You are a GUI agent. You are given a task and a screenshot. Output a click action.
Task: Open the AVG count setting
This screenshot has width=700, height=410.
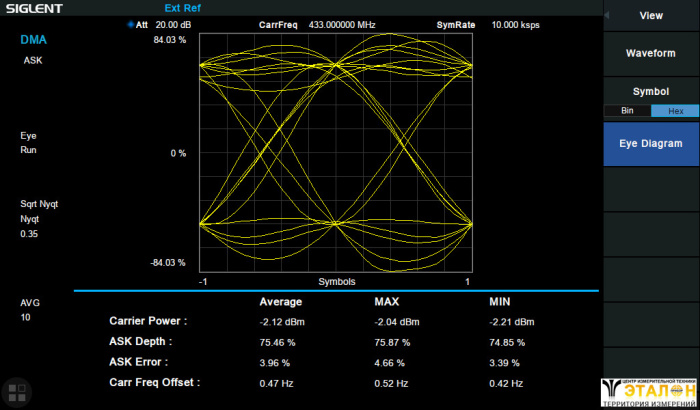pos(30,301)
